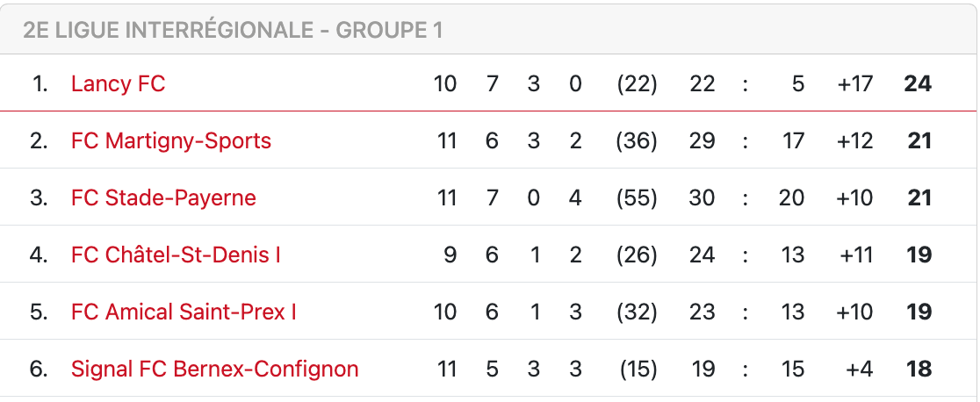The width and height of the screenshot is (980, 402).
Task: Click the +4 goal difference for Bernex-Confignon
Action: [x=860, y=370]
